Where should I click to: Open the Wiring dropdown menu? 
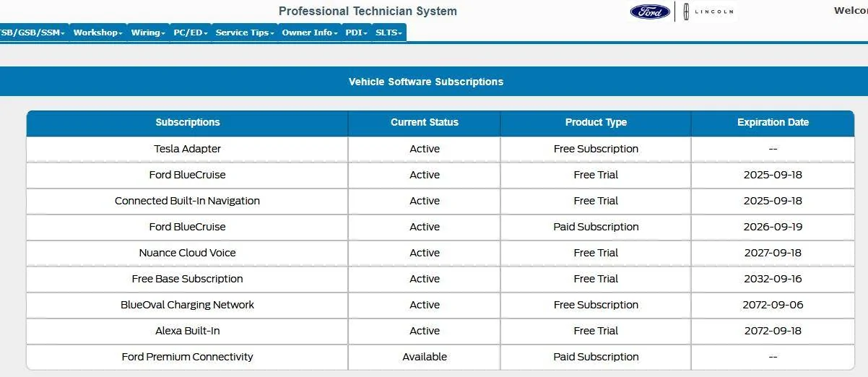[x=148, y=32]
